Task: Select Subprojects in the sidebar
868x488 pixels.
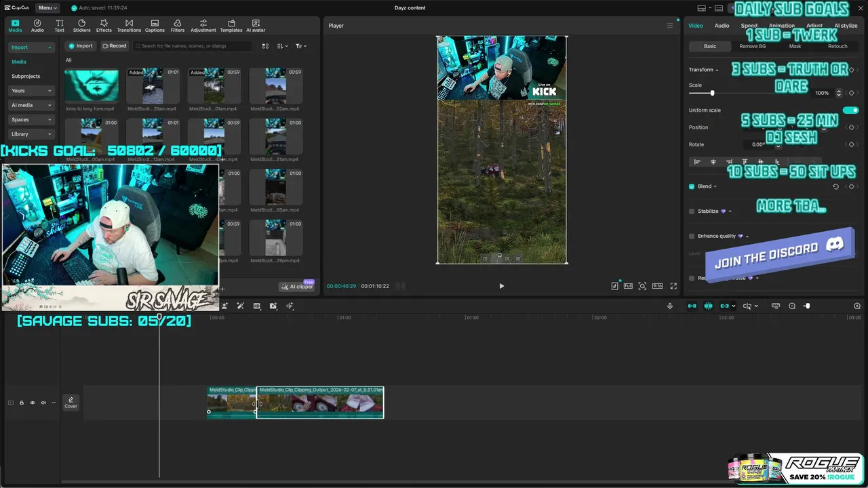Action: click(x=26, y=77)
